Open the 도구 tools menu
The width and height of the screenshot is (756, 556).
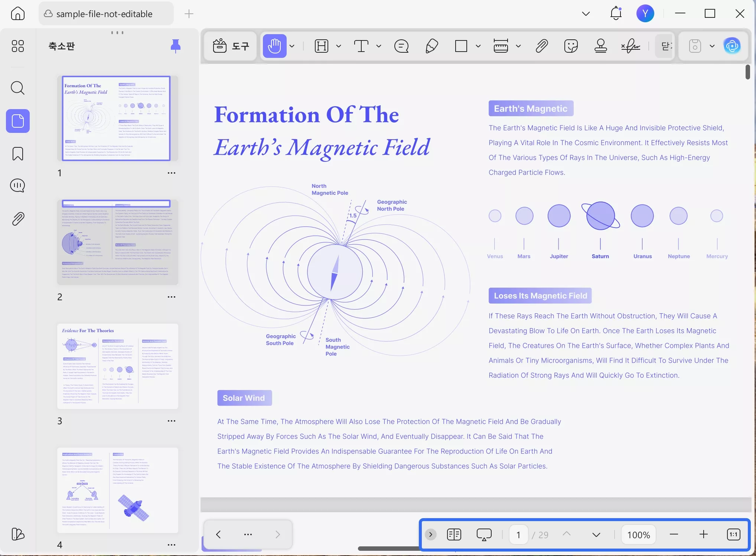pyautogui.click(x=231, y=46)
